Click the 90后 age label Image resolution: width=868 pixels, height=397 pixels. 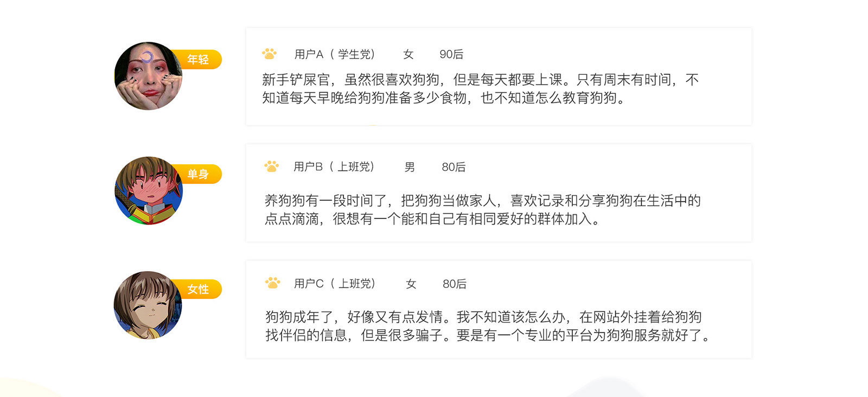click(451, 54)
